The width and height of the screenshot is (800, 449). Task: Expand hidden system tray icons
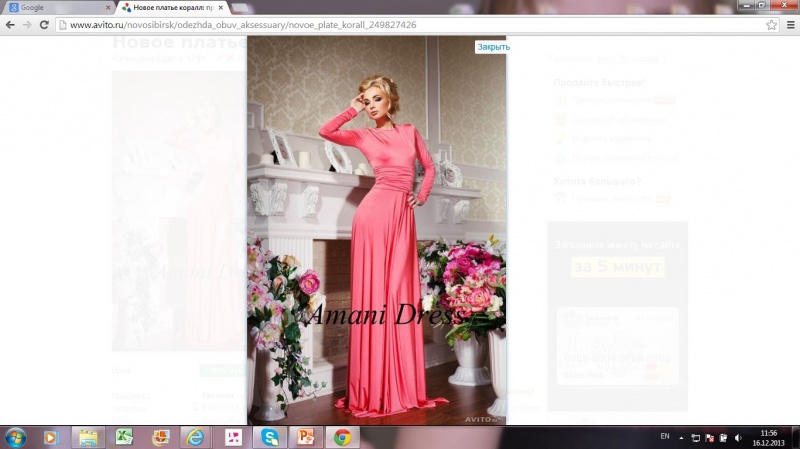tap(683, 437)
